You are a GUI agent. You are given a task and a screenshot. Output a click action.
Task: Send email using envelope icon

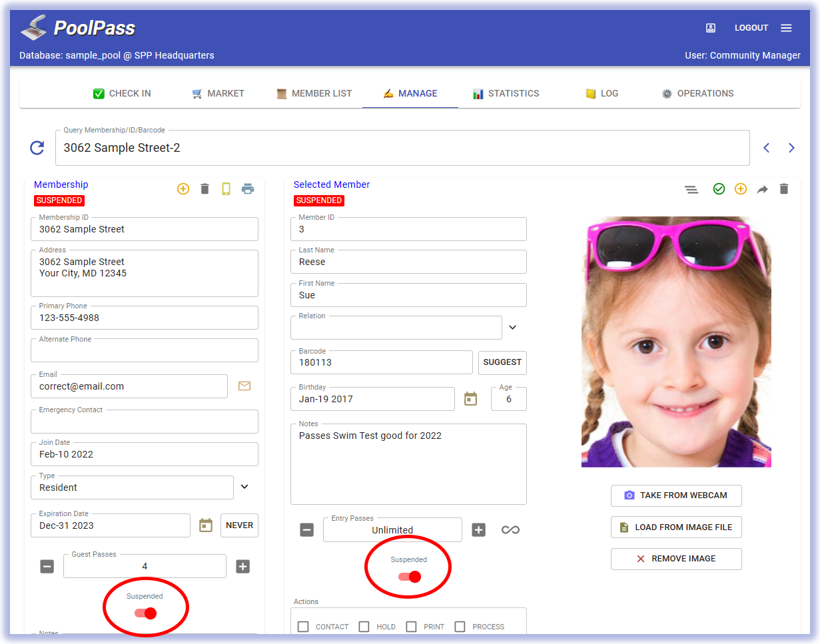[x=244, y=386]
